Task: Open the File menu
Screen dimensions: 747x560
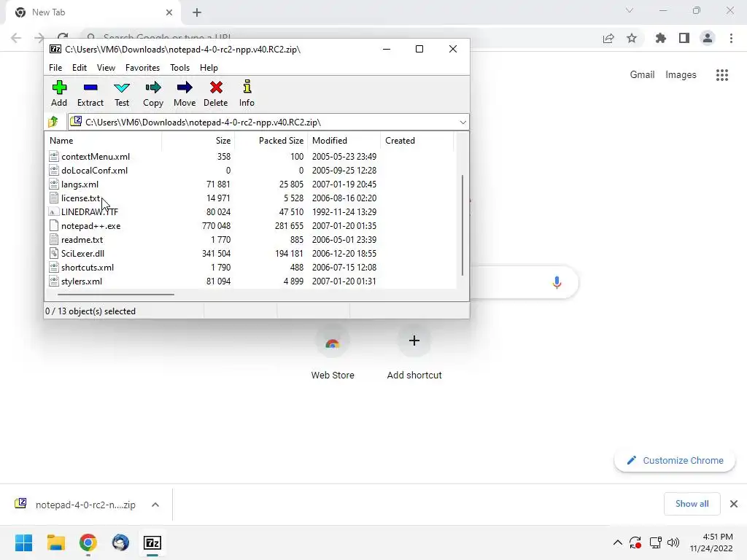Action: (x=55, y=68)
